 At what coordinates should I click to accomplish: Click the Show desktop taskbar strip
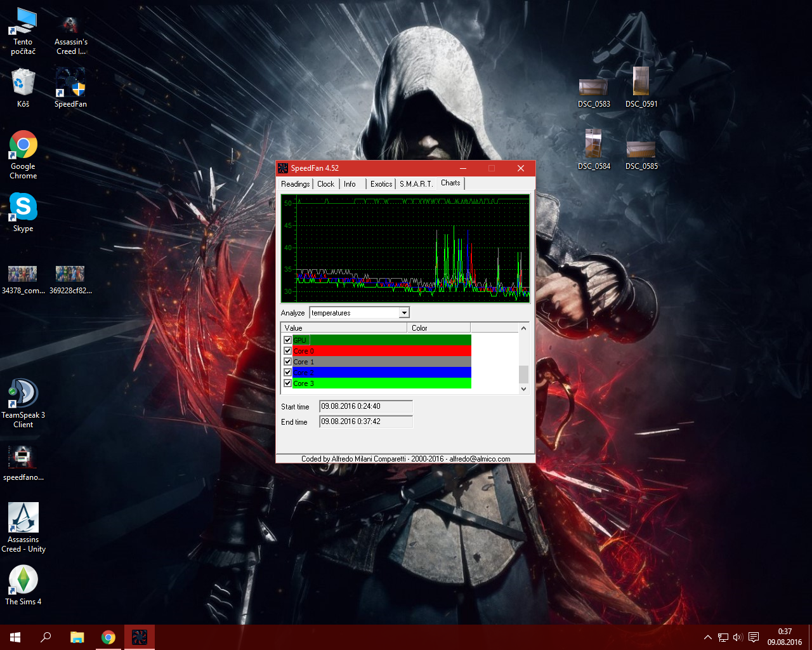pos(810,637)
